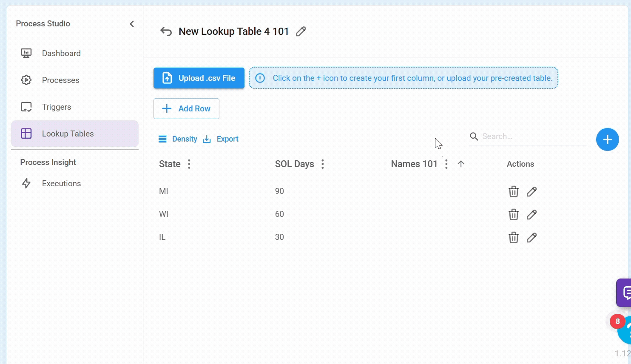Delete the MI row
631x364 pixels.
pos(513,191)
